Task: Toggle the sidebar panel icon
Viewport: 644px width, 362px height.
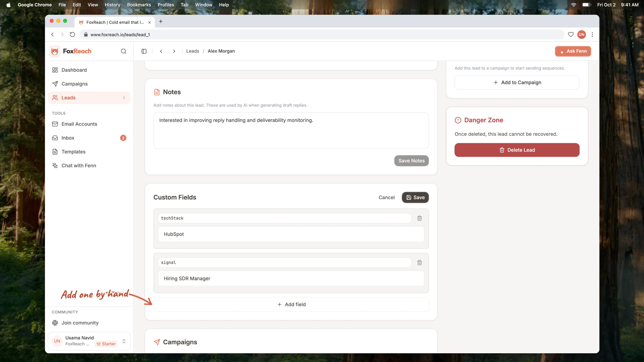Action: click(x=144, y=51)
